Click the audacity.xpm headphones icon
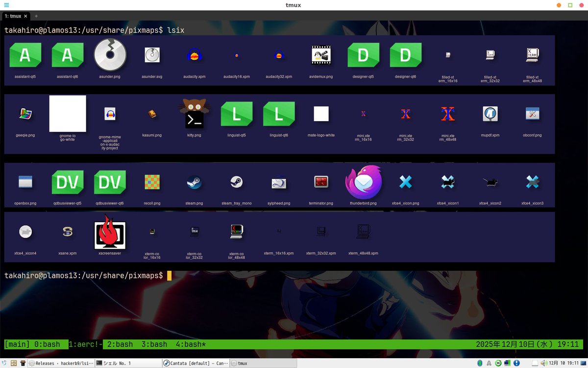This screenshot has width=588, height=368. point(194,55)
